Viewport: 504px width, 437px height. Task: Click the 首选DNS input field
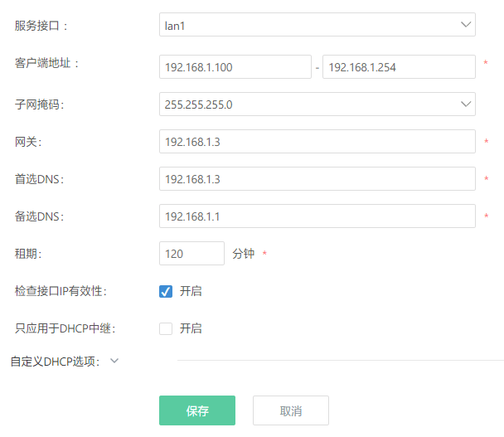pos(317,179)
